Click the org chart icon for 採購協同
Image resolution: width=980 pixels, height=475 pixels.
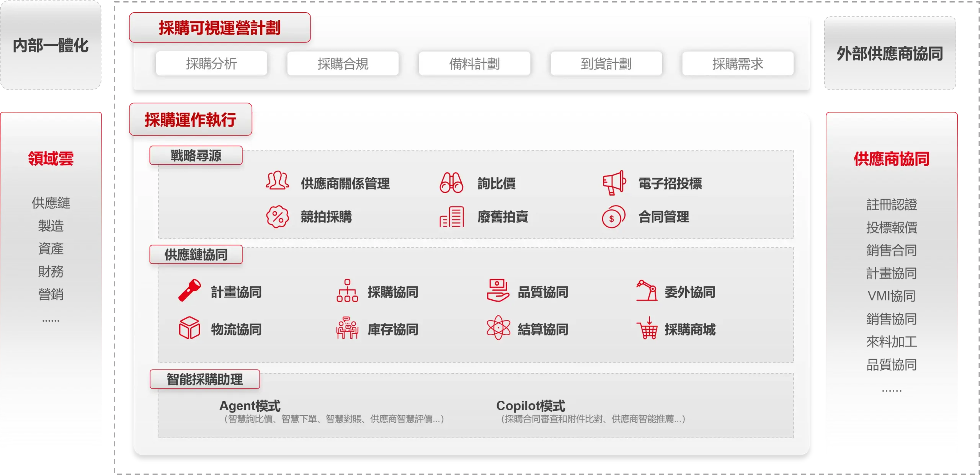347,291
